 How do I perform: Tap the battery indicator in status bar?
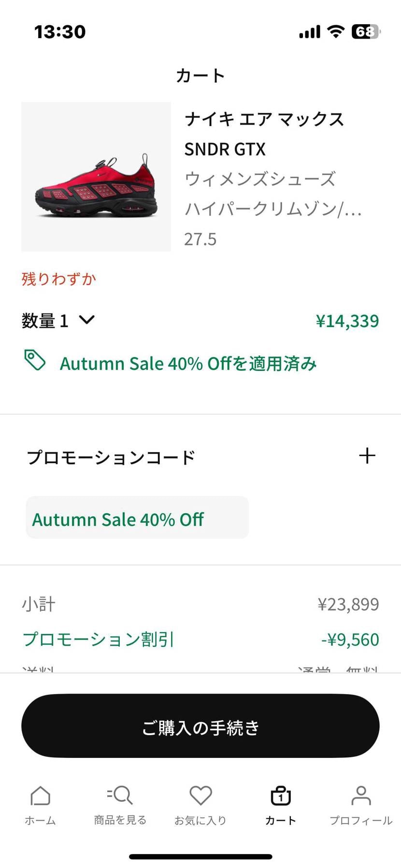point(366,31)
